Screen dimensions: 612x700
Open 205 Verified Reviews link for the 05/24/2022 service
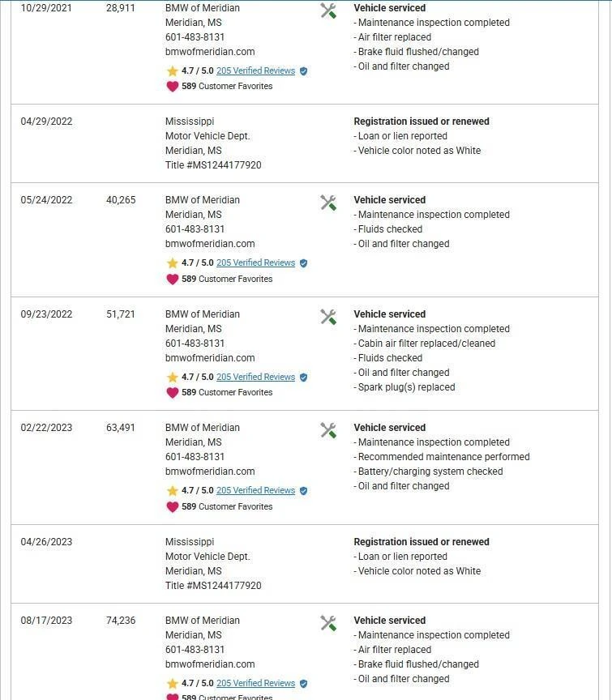pos(255,263)
